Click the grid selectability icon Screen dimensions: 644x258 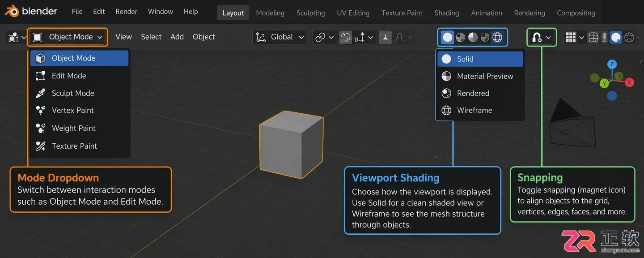[570, 37]
